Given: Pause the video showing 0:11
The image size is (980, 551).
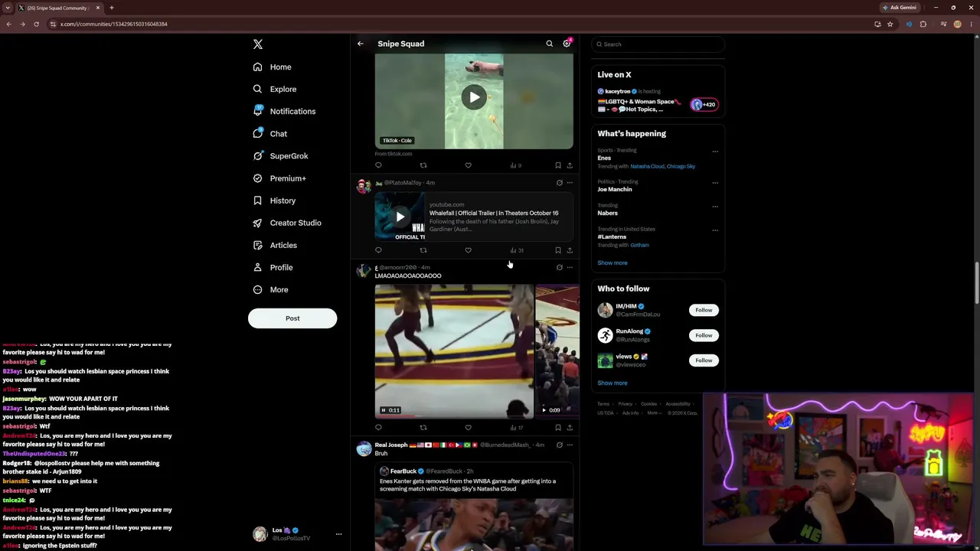Looking at the screenshot, I should [384, 410].
